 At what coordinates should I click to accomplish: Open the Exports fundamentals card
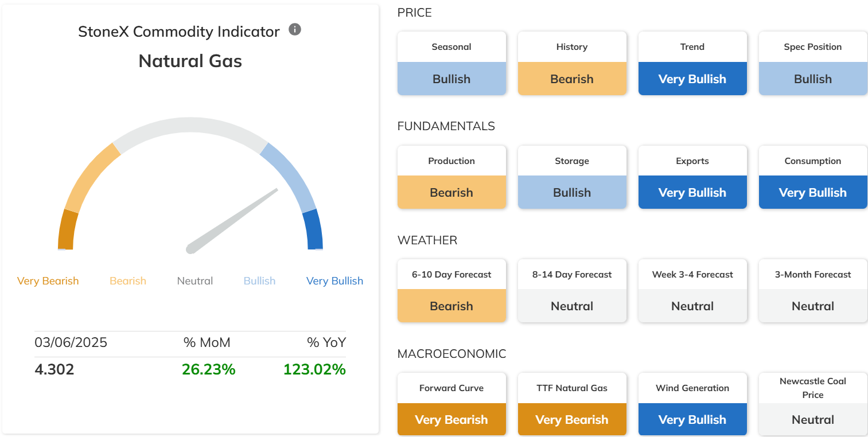[x=692, y=177]
